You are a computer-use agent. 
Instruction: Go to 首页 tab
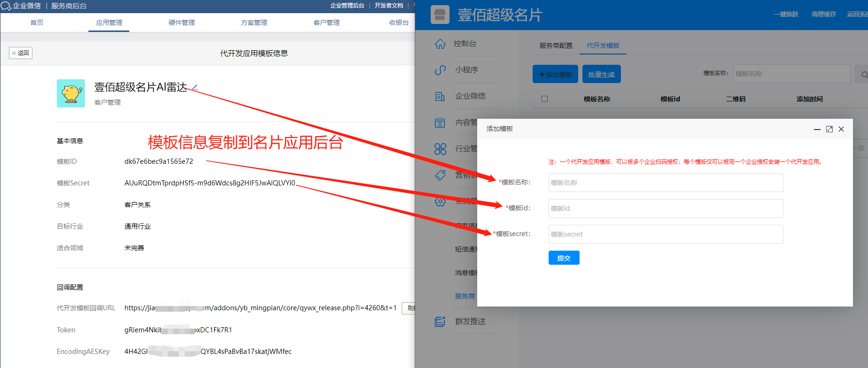(37, 23)
